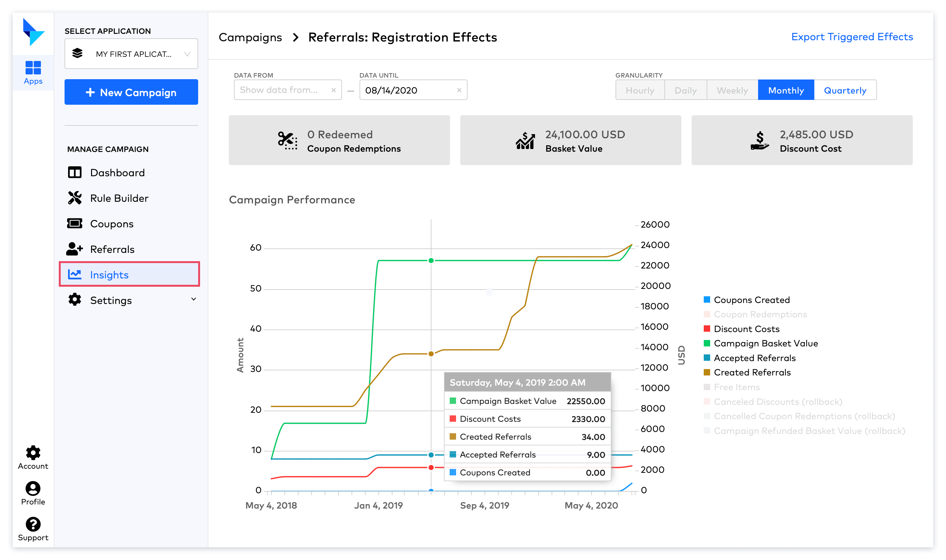Click the Support question mark icon
The image size is (946, 560).
(x=33, y=524)
